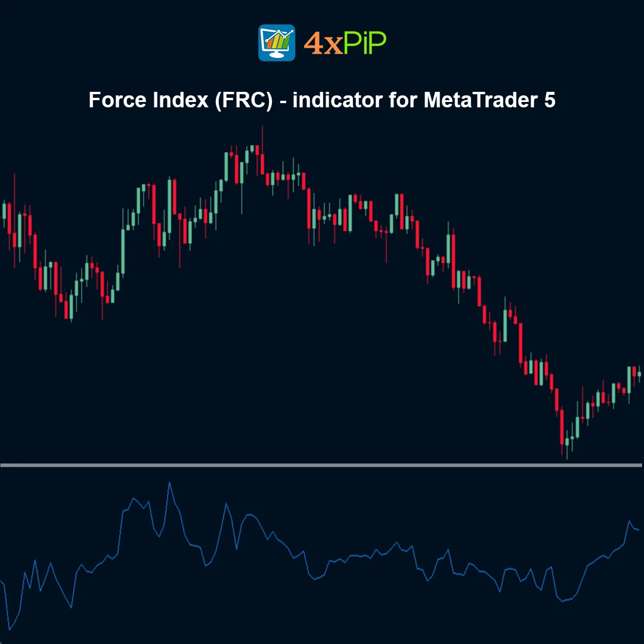The image size is (644, 644).
Task: Click the 4xPiP chart monitor logo icon
Action: point(277,43)
